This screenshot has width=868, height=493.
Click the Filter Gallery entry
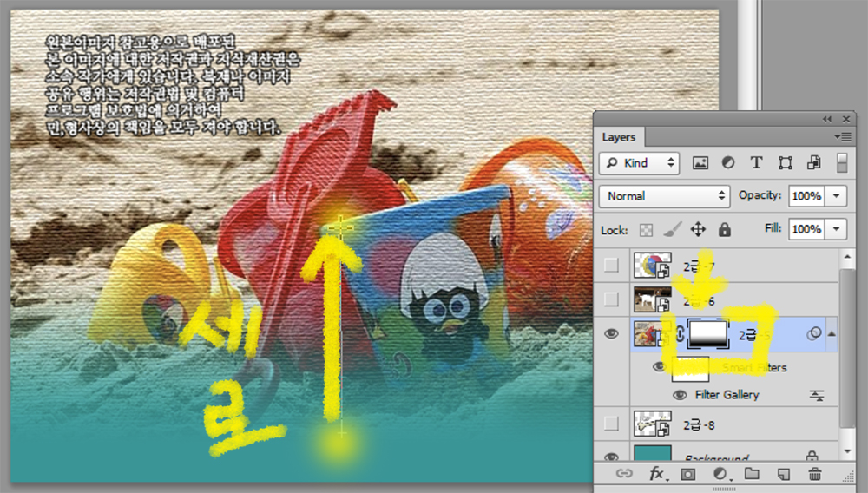(x=727, y=395)
